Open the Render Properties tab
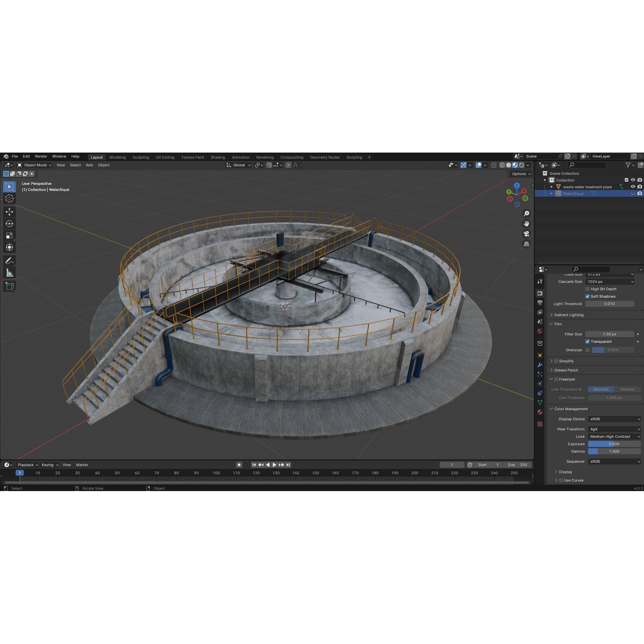 [x=540, y=293]
